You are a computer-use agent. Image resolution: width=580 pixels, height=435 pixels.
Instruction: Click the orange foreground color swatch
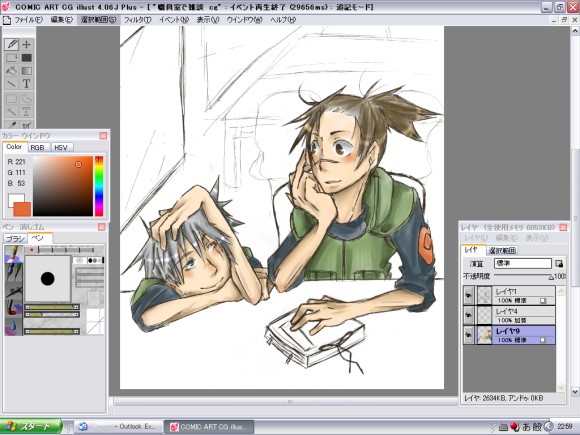[x=23, y=209]
